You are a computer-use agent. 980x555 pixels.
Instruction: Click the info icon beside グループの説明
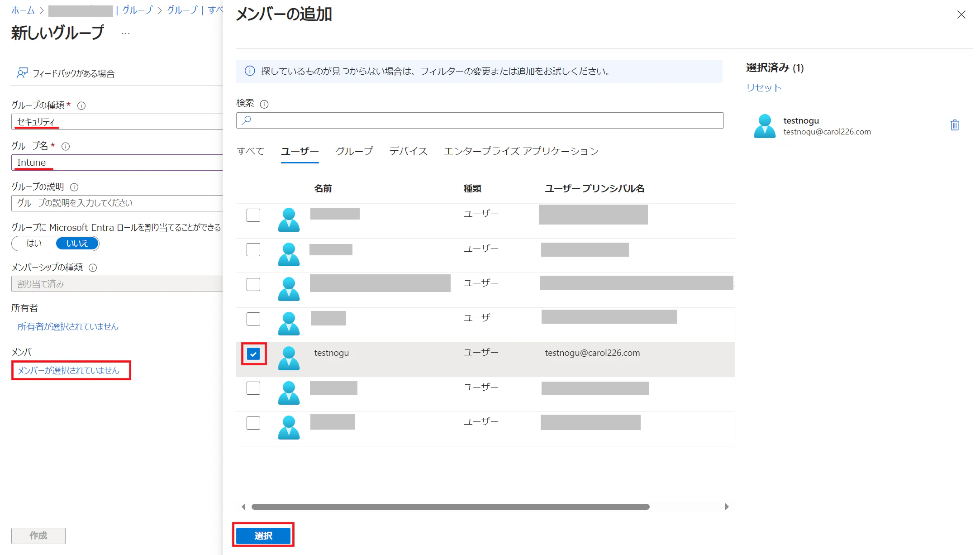[x=75, y=187]
